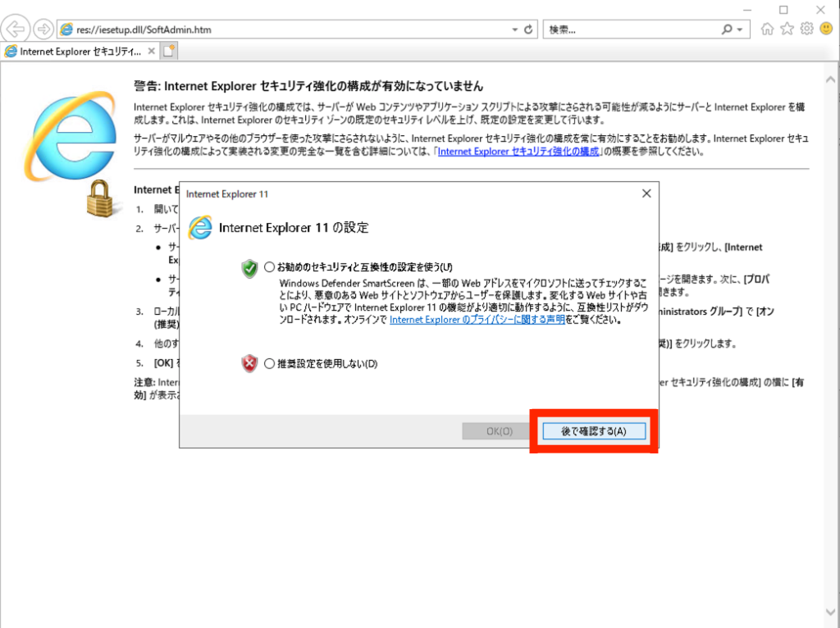840x628 pixels.
Task: Open the Internet Explorer のプライバシーに関する声明 link
Action: 477,320
